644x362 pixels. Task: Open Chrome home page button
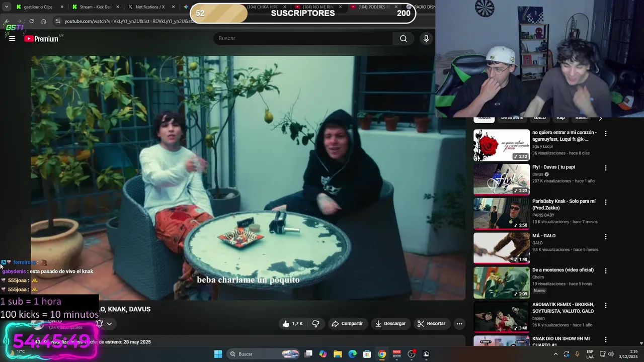(x=43, y=21)
